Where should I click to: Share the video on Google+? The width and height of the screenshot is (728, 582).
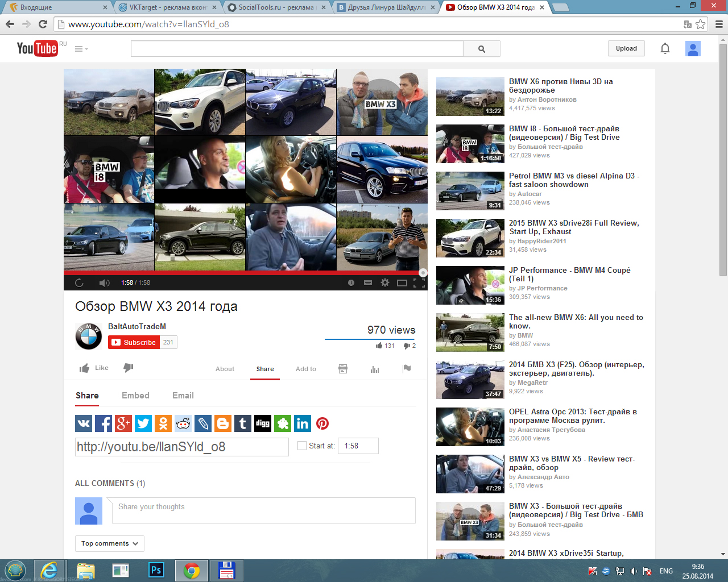tap(123, 423)
